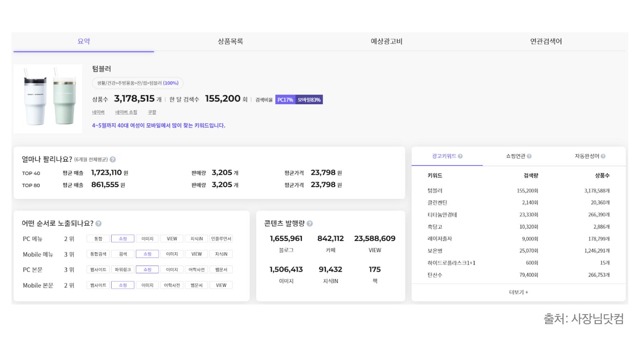Screen dimensions: 644x357
Task: Click the category breadcrumb 생활/건강 chip
Action: (x=138, y=83)
